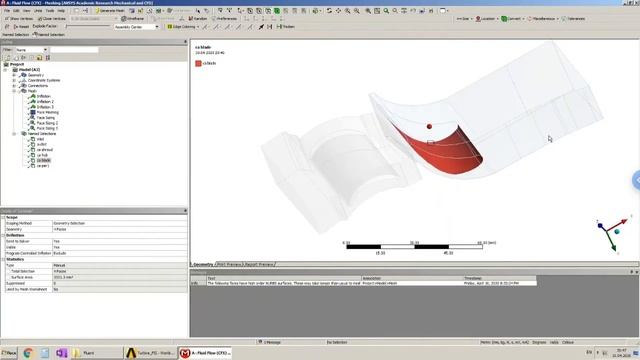Open the Tools menu
This screenshot has height=360, width=640.
point(50,11)
